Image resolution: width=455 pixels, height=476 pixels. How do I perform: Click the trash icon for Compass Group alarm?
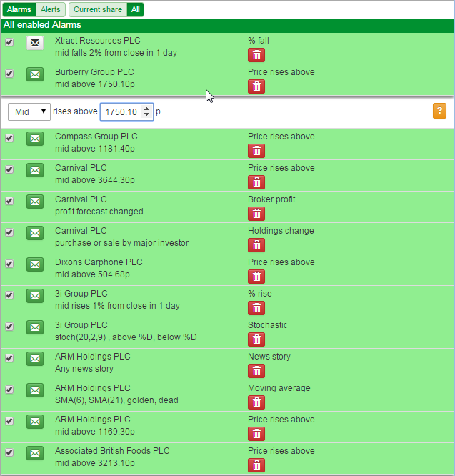256,151
